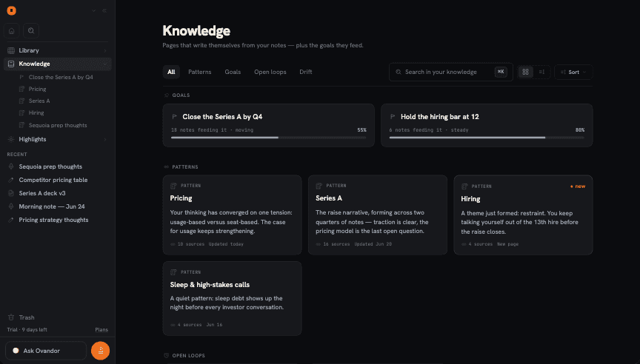Open workspace switcher chevron near logo
Viewport: 640px width, 364px height.
click(x=94, y=10)
